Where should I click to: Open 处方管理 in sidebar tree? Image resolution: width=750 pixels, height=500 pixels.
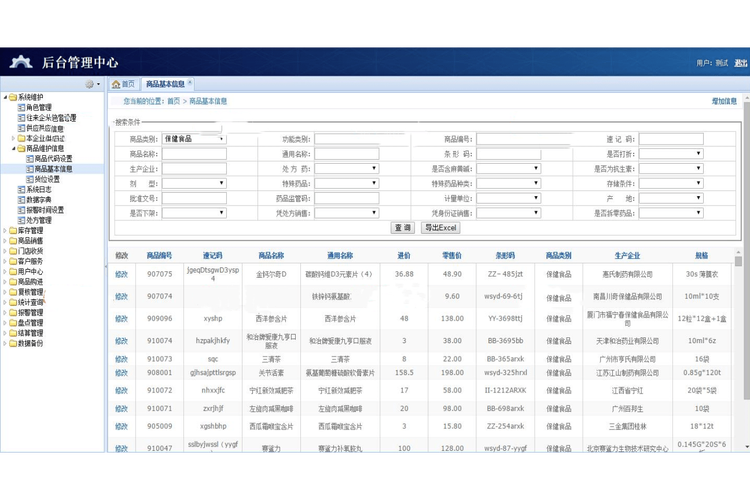pos(39,221)
